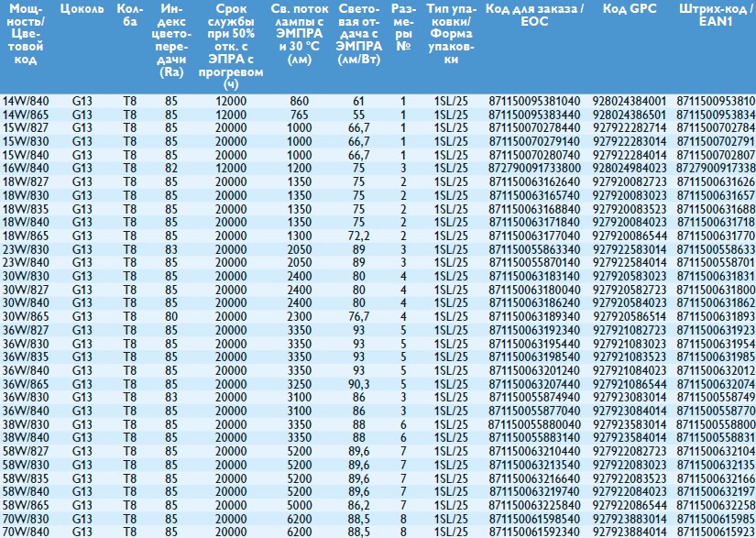
Task: Click the luminous efficacy value 72,2
Action: [359, 236]
